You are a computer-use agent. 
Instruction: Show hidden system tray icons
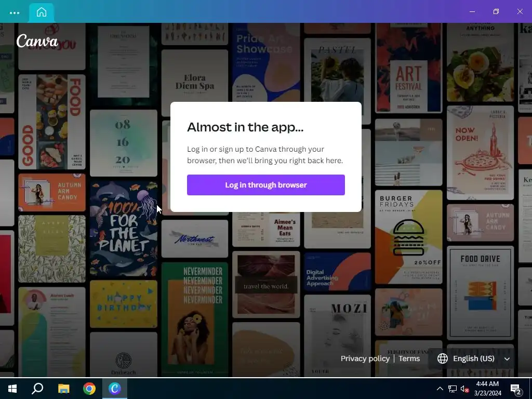point(440,389)
